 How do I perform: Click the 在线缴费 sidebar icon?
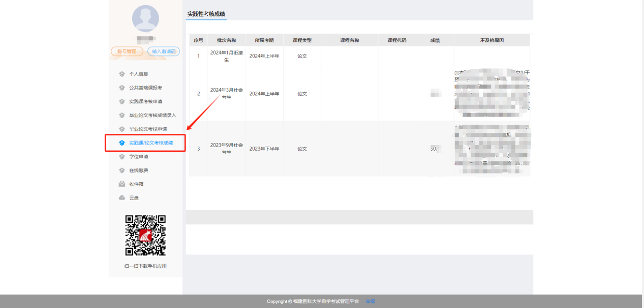pyautogui.click(x=121, y=171)
